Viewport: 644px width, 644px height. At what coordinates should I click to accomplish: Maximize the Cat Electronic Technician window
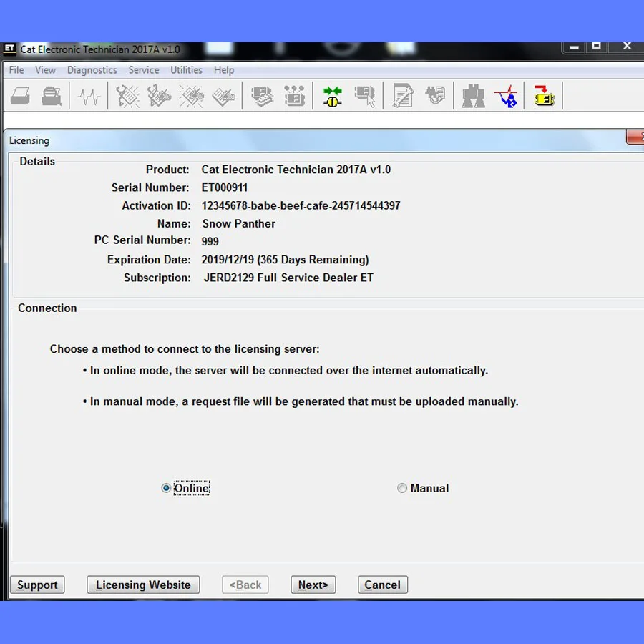pyautogui.click(x=597, y=46)
